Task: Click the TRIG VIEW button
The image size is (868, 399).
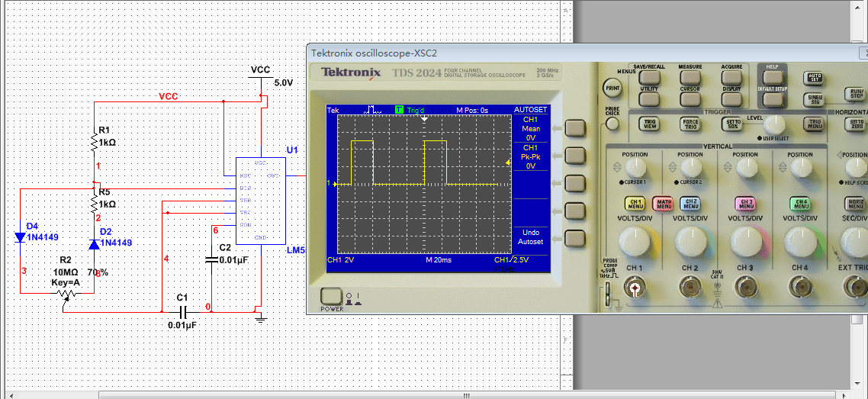Action: (x=649, y=124)
